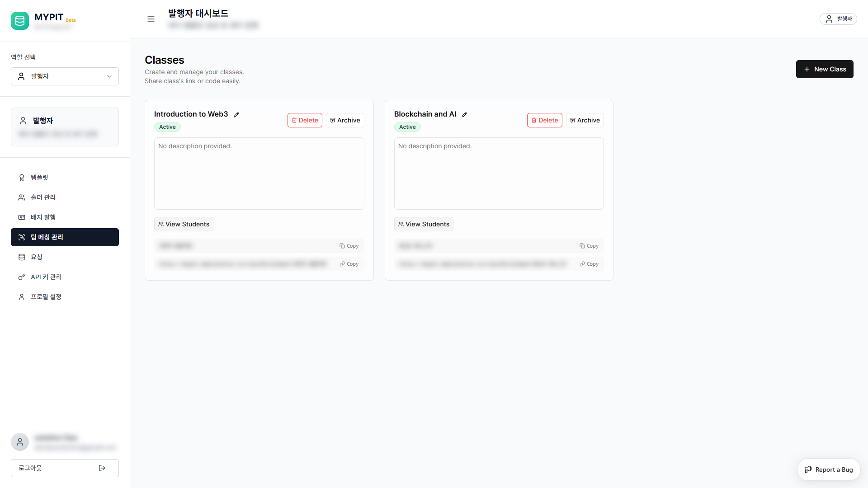
Task: Archive the Blockchain and AI class
Action: (x=585, y=120)
